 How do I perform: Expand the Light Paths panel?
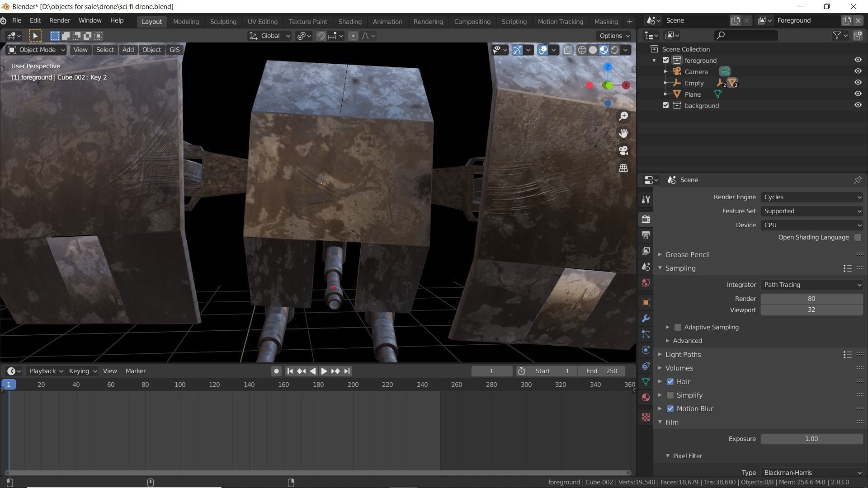coord(683,355)
